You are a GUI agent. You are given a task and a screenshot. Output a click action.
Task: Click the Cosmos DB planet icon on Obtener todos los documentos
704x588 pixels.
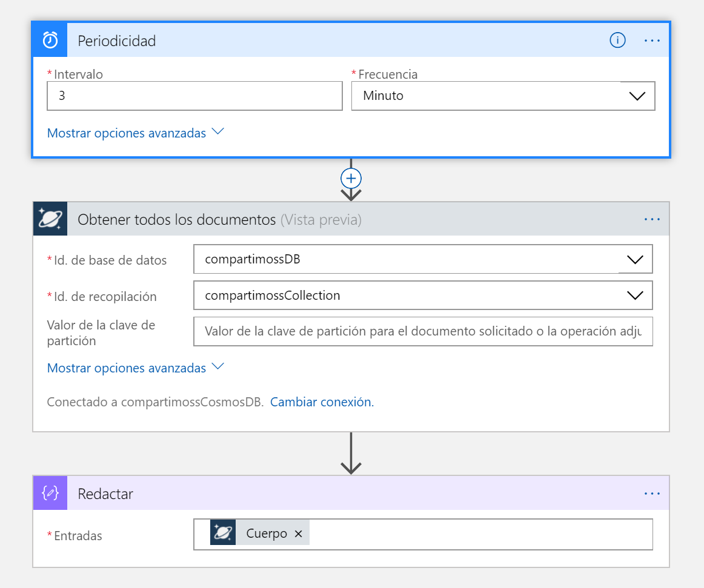[x=49, y=219]
